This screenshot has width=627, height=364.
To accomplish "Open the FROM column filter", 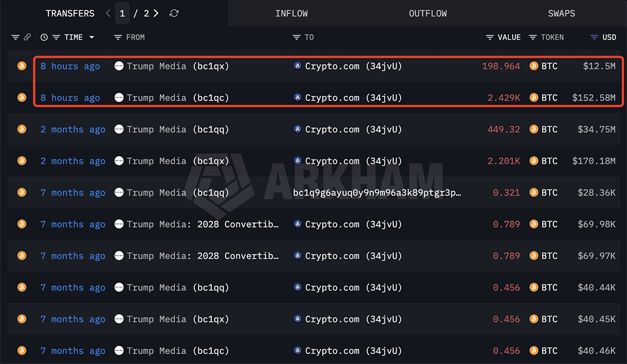I will [118, 37].
